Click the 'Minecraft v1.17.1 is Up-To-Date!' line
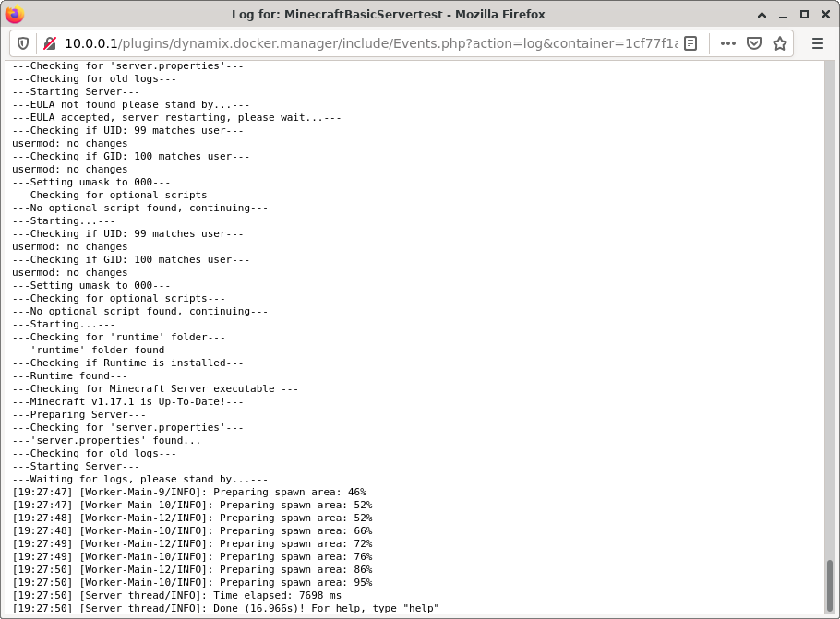The image size is (840, 619). click(x=127, y=401)
